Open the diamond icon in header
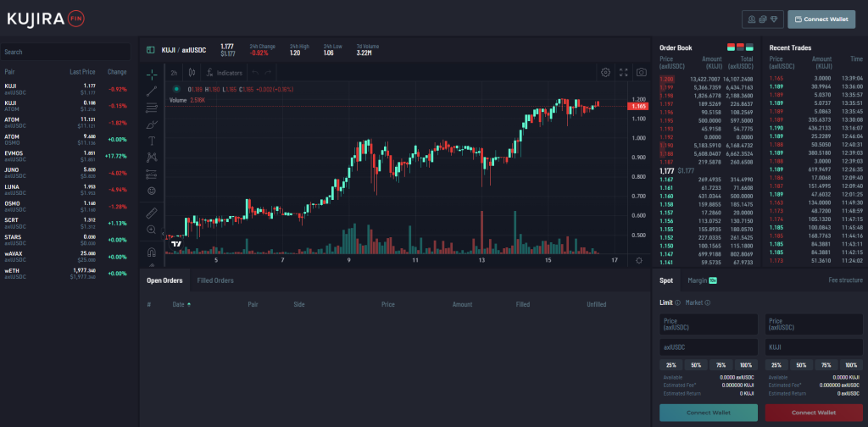This screenshot has height=427, width=868. coord(774,19)
